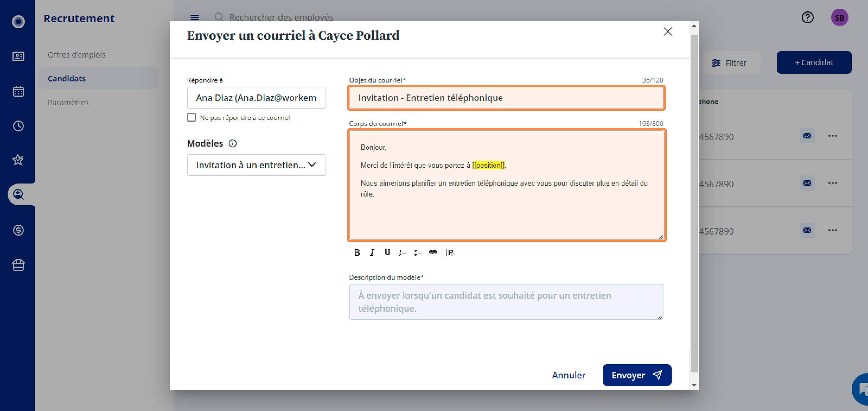
Task: Open the store box icon in sidebar
Action: (18, 265)
